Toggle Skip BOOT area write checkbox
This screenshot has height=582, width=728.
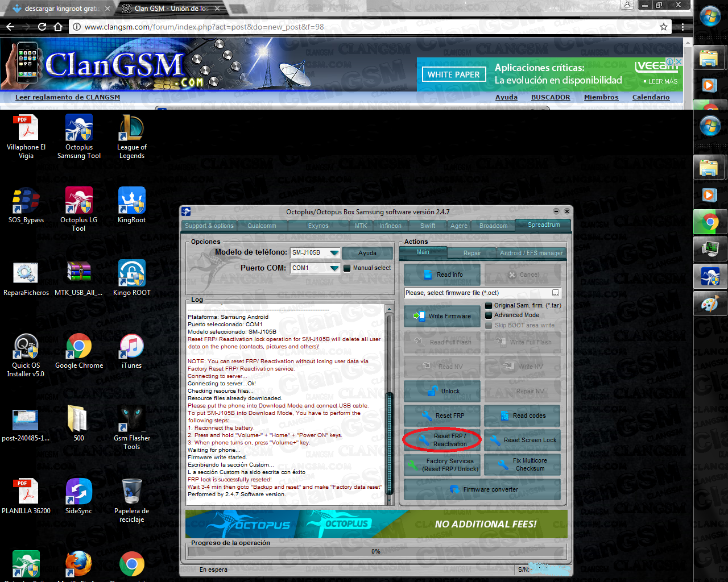[x=488, y=325]
